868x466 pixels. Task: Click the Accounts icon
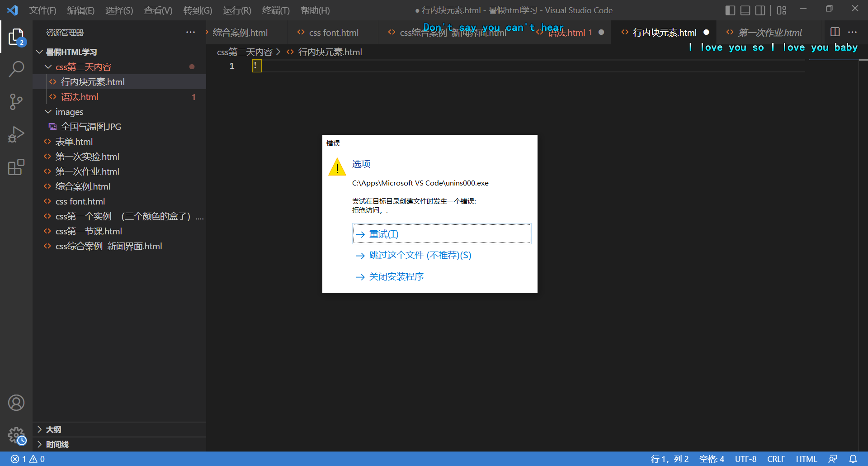pos(16,403)
